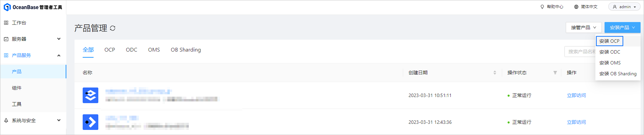Viewport: 644px width, 135px height.
Task: Switch to the ODC tab
Action: 131,50
